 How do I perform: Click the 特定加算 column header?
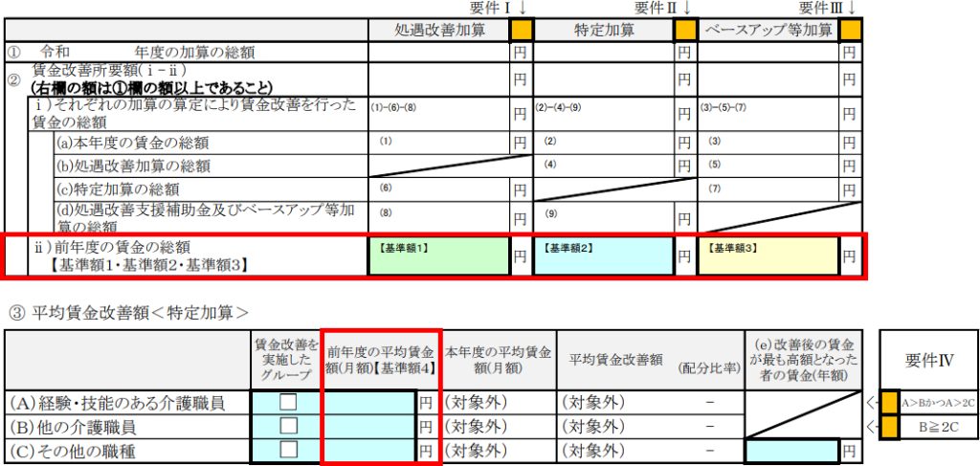(x=604, y=31)
